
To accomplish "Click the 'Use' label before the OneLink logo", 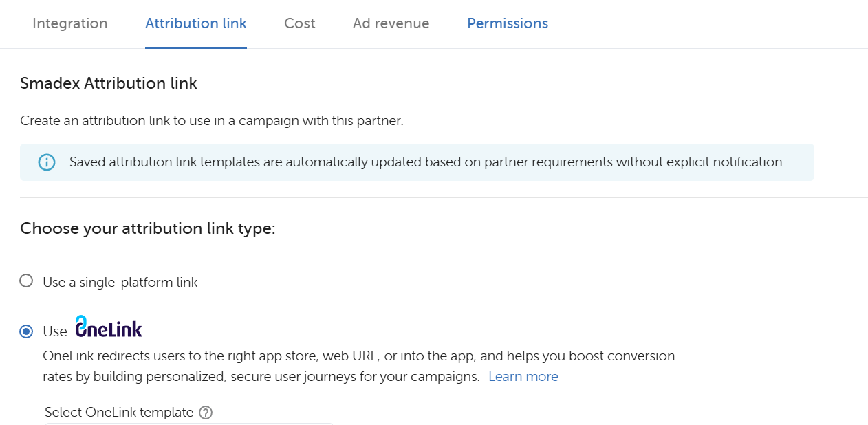I will pyautogui.click(x=55, y=331).
